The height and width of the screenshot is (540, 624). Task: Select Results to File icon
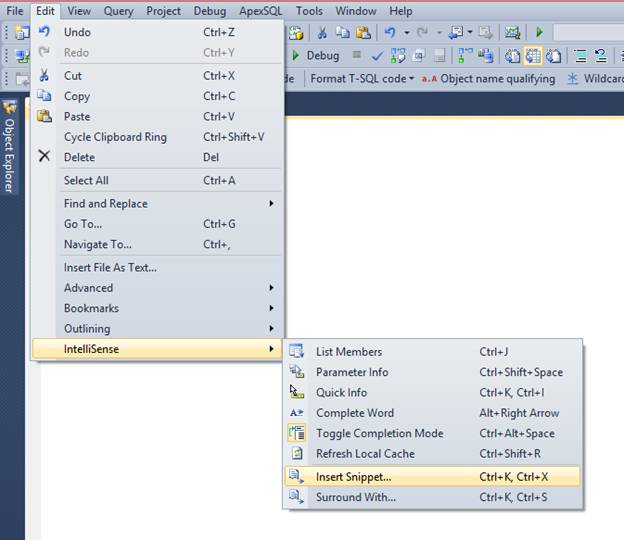(554, 56)
